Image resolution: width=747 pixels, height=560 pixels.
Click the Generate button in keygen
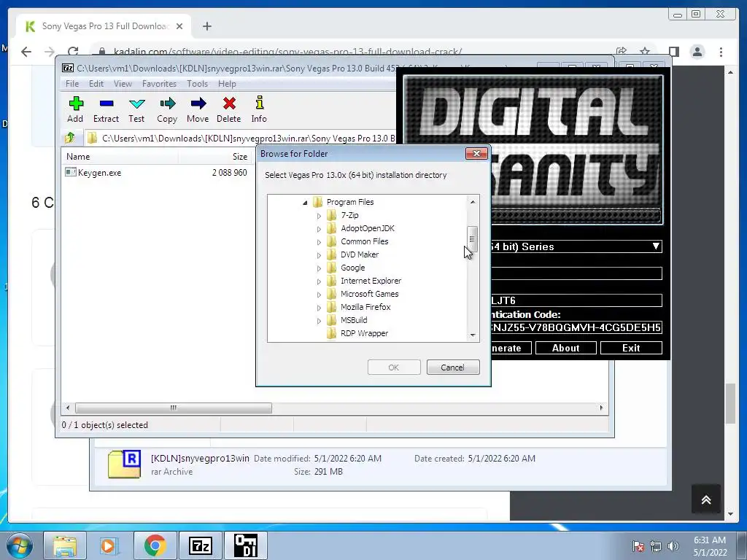tap(511, 348)
